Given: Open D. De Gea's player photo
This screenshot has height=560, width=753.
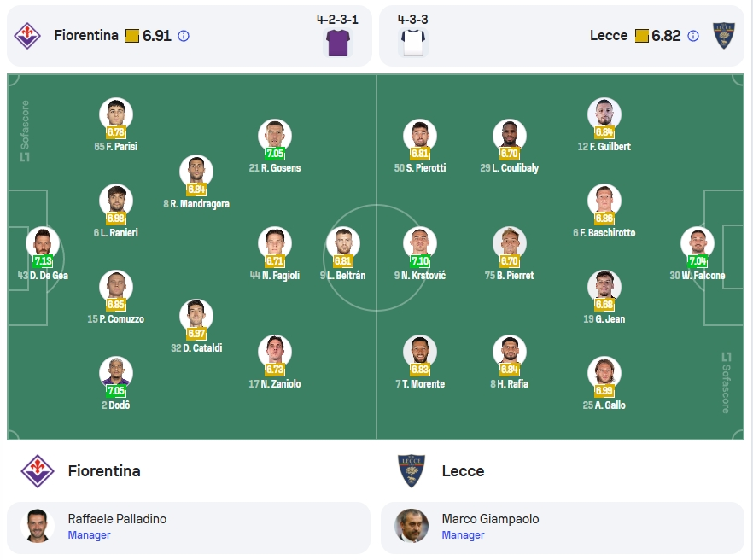Looking at the screenshot, I should coord(43,242).
